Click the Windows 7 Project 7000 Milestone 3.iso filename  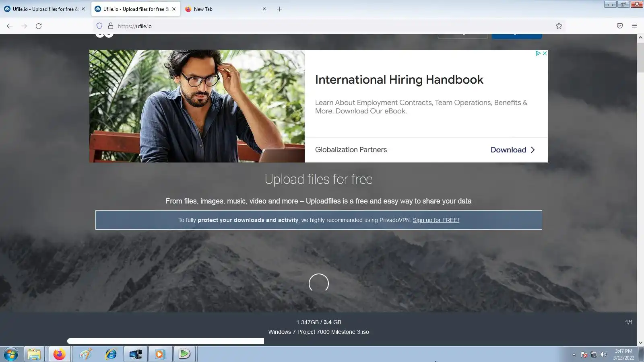[x=319, y=332]
